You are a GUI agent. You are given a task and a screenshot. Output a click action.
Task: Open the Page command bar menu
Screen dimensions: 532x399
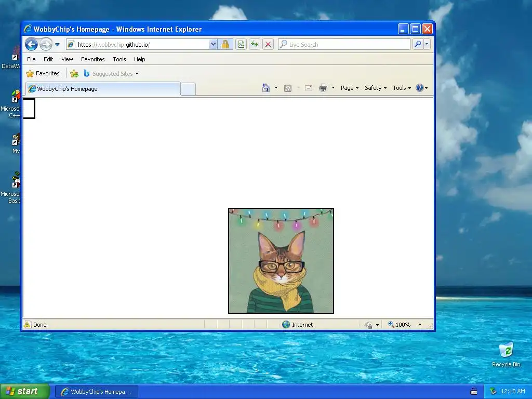click(x=350, y=88)
